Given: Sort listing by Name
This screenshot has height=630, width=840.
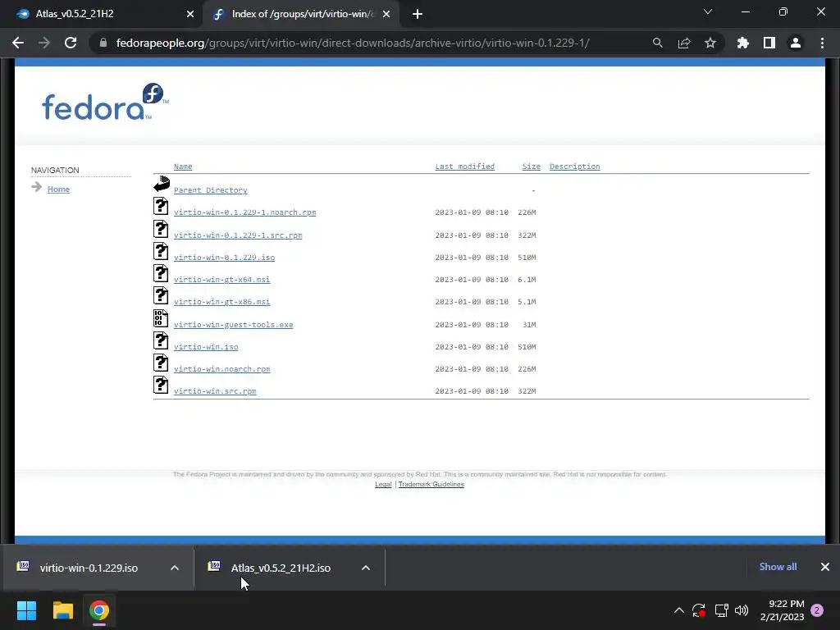Looking at the screenshot, I should click(183, 167).
